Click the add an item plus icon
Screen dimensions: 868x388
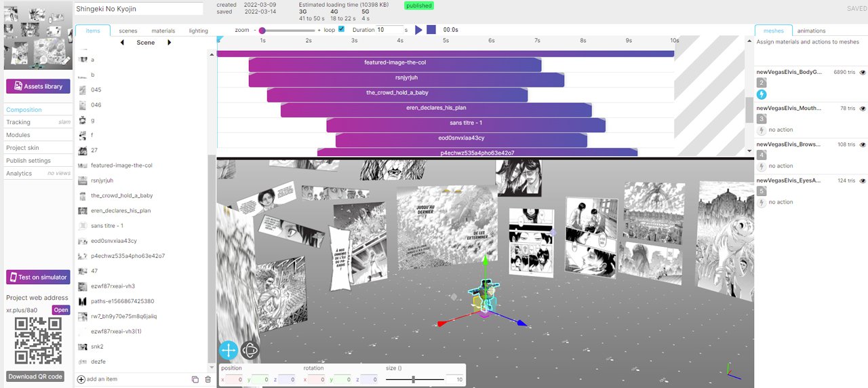pos(81,379)
